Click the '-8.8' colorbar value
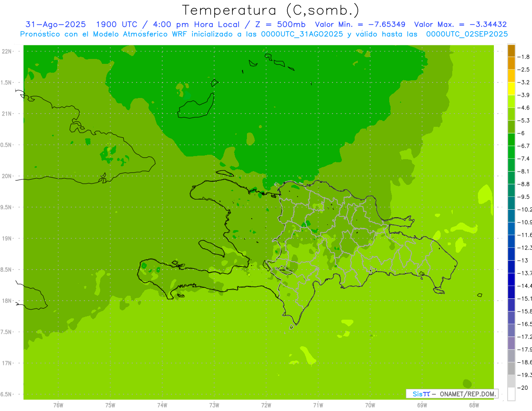Image resolution: width=532 pixels, height=411 pixels. 524,184
